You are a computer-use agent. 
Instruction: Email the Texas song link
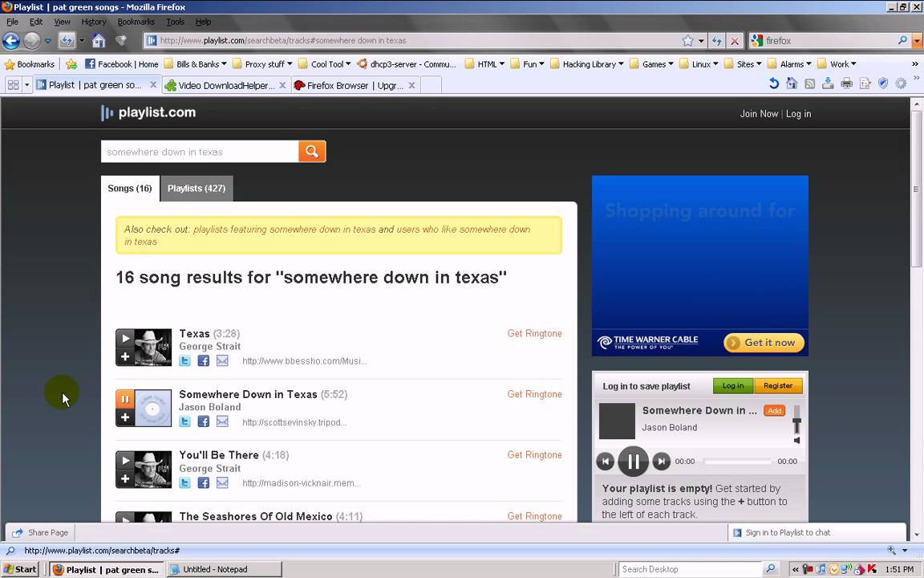coord(222,361)
